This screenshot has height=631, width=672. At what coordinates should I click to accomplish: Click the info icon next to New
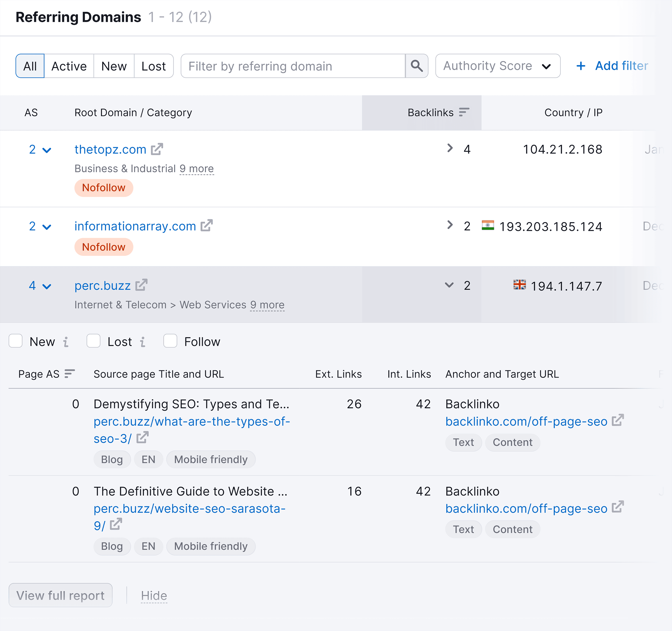(66, 342)
